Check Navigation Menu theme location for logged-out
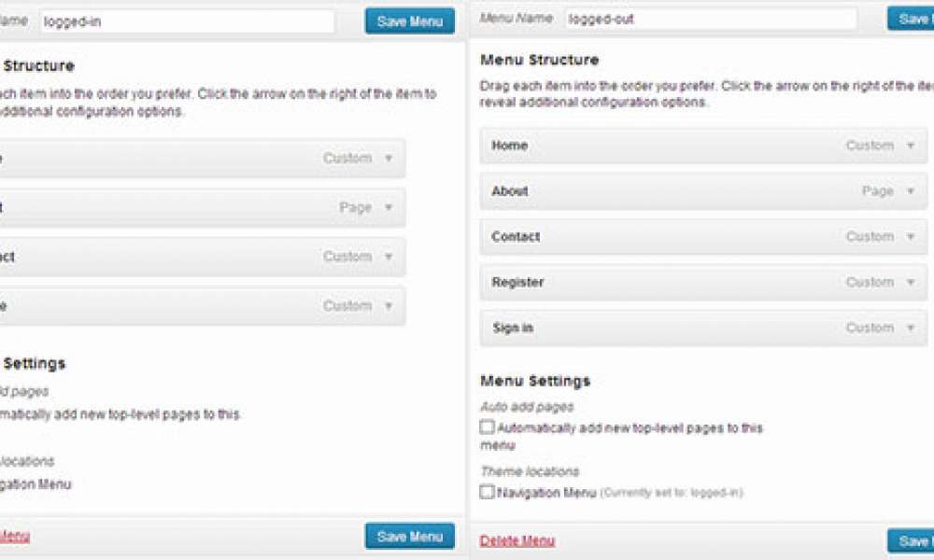The image size is (934, 560). coord(487,492)
